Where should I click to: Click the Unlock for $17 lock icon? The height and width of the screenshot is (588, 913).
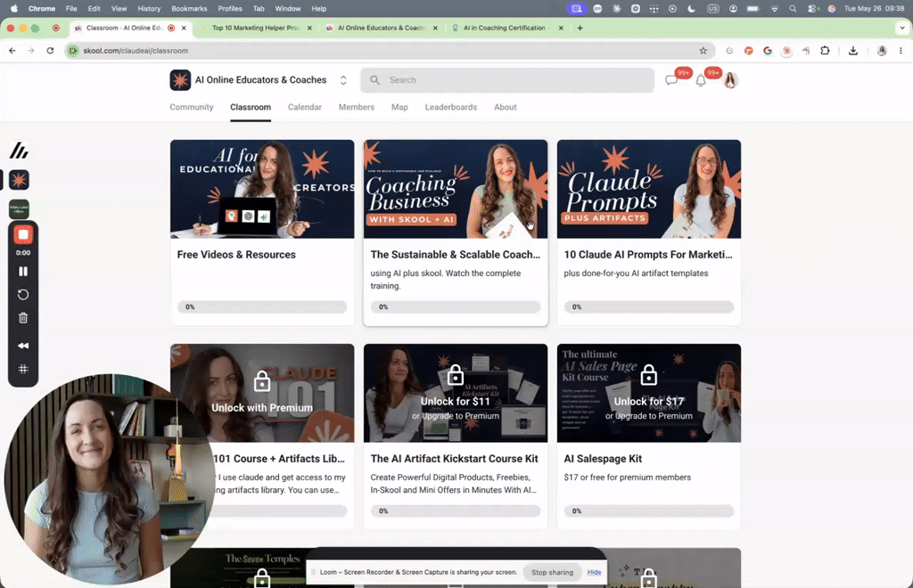[x=649, y=376]
